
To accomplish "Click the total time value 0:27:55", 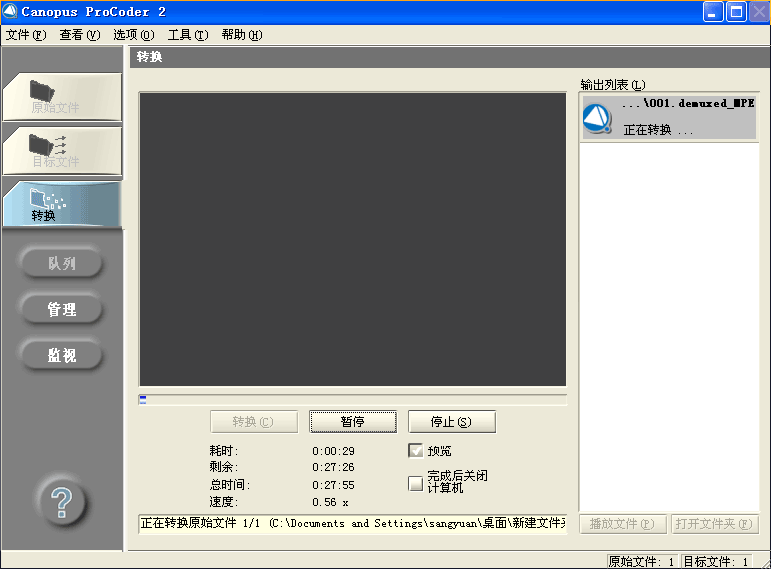I will point(333,485).
